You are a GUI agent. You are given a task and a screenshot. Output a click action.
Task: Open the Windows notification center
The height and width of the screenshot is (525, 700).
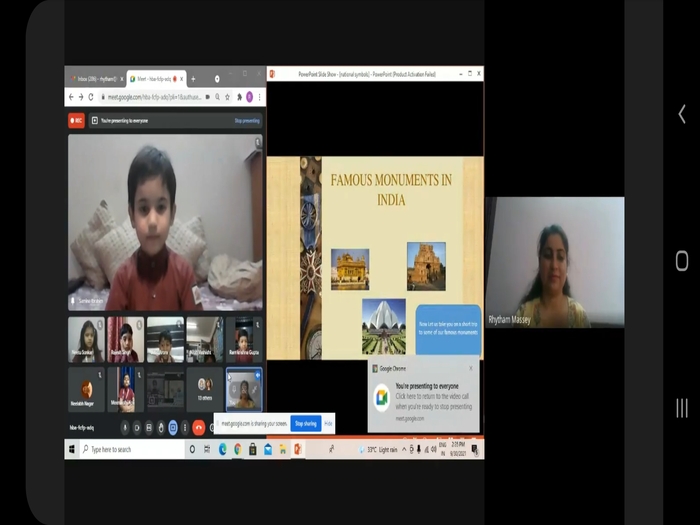tap(475, 450)
